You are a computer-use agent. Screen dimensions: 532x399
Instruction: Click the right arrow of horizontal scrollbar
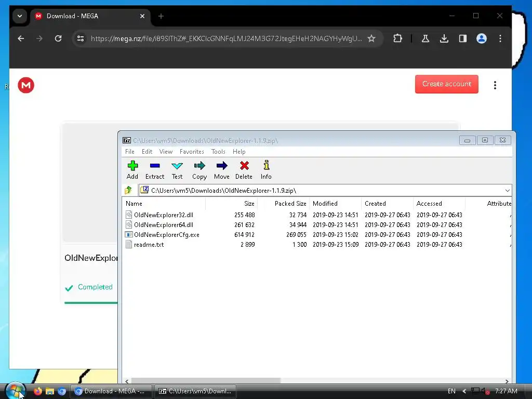(x=507, y=381)
